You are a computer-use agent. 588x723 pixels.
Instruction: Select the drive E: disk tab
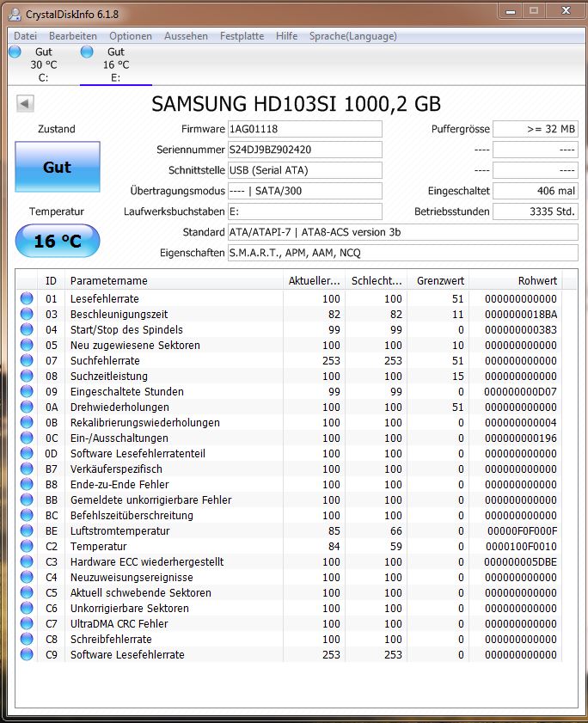pyautogui.click(x=116, y=64)
